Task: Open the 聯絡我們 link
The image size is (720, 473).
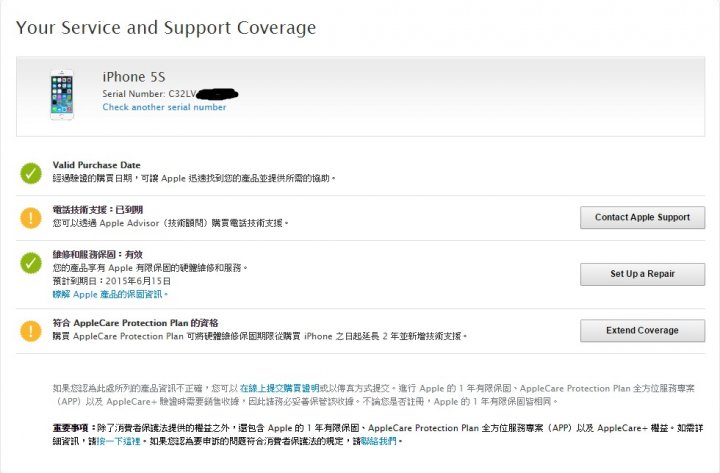Action: pyautogui.click(x=379, y=441)
